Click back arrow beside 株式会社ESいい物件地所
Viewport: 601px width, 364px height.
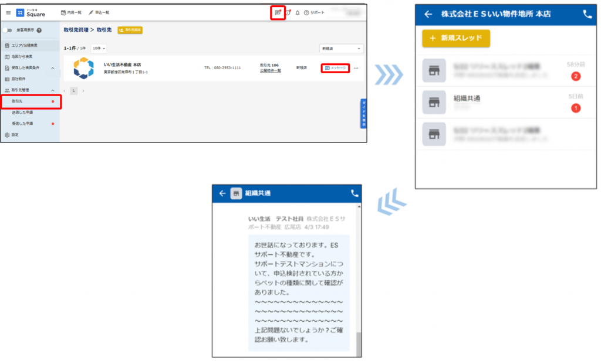(428, 15)
